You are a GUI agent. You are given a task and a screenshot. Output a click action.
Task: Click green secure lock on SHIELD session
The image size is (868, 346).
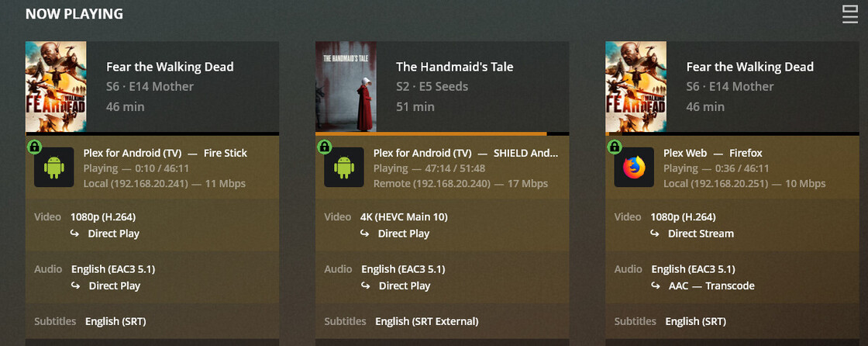[x=325, y=147]
